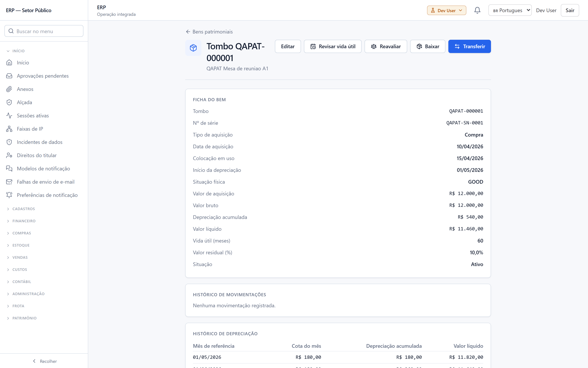Click the Sair logout button
The height and width of the screenshot is (368, 588).
click(x=570, y=10)
